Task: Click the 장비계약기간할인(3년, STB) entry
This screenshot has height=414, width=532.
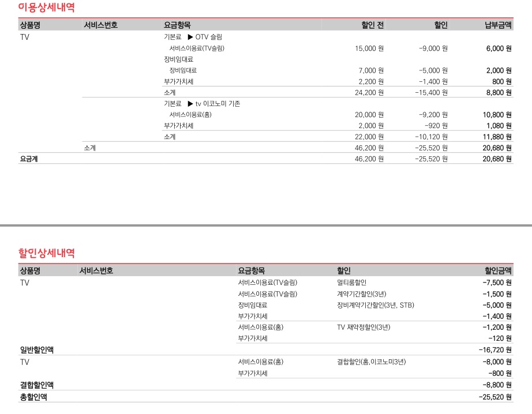Action: point(375,305)
